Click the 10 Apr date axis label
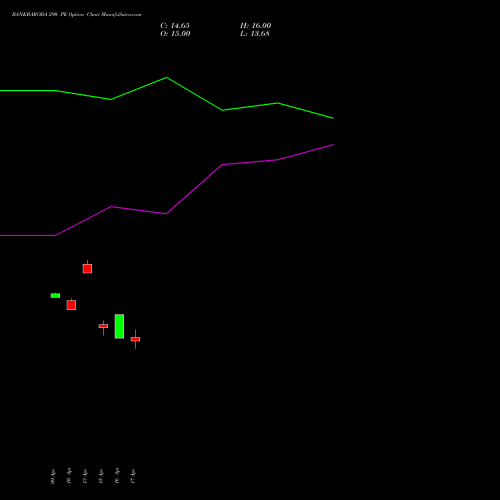Image resolution: width=500 pixels, height=500 pixels. pos(69,476)
